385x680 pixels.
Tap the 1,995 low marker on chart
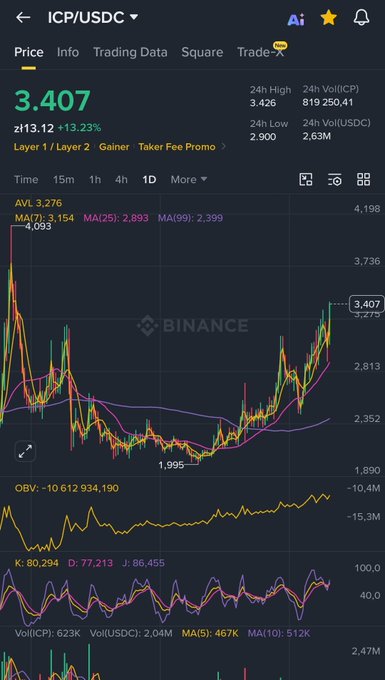[x=171, y=465]
